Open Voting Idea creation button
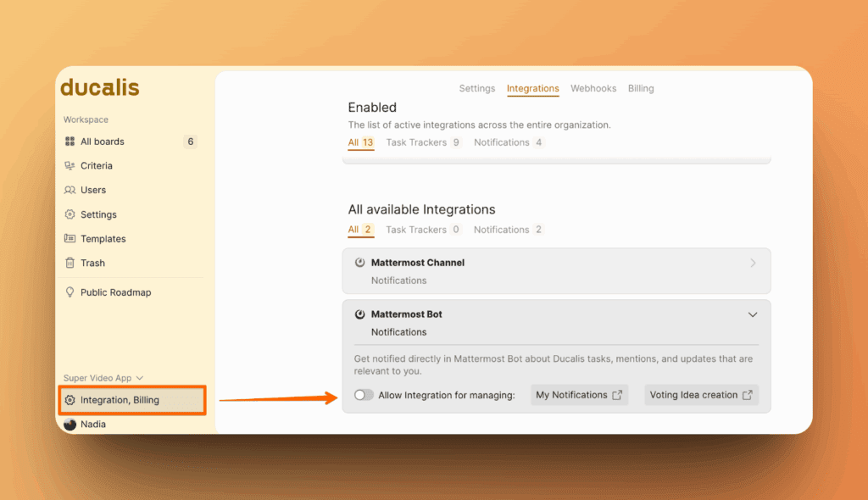This screenshot has height=500, width=868. click(700, 395)
